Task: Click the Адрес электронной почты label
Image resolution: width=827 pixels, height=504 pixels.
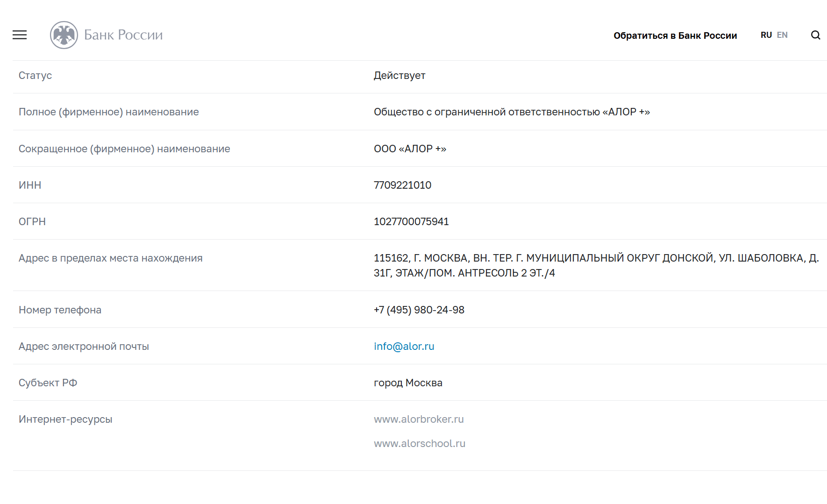Action: 84,347
